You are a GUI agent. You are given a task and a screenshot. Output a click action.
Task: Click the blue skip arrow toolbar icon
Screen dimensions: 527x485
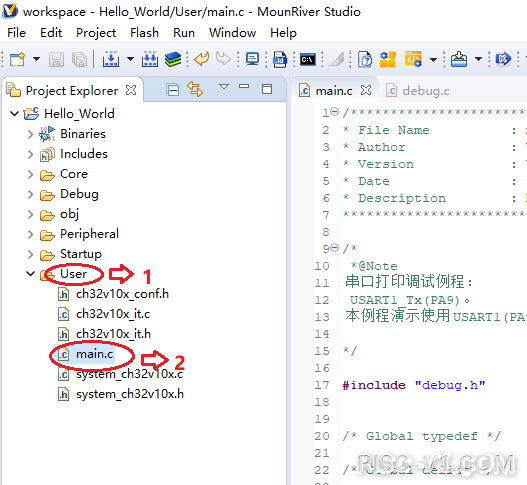coord(503,59)
